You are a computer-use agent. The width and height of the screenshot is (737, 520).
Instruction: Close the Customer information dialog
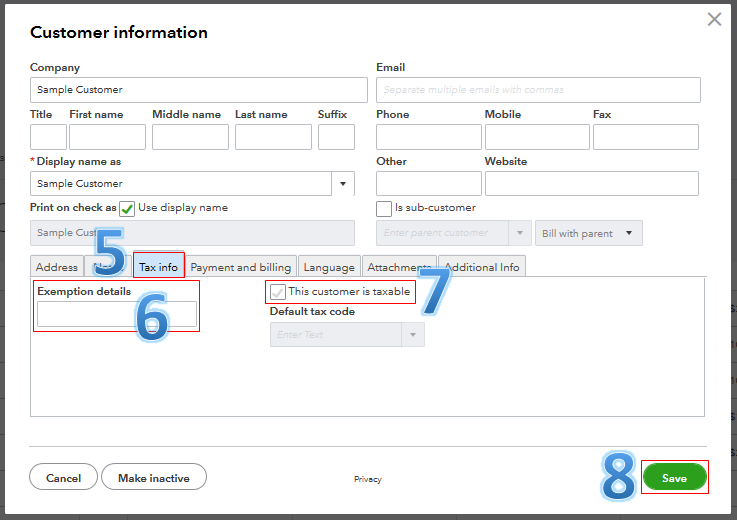pos(714,19)
